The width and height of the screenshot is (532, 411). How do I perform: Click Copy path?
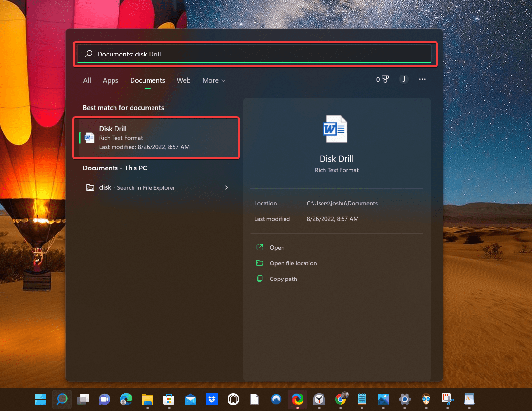(x=284, y=279)
